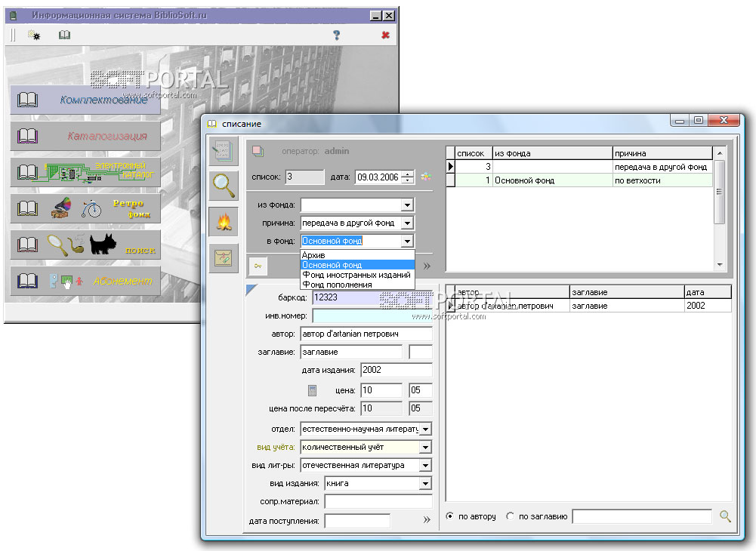Click the open book icon in BiblioSoft toolbar
The height and width of the screenshot is (551, 756).
coord(64,35)
